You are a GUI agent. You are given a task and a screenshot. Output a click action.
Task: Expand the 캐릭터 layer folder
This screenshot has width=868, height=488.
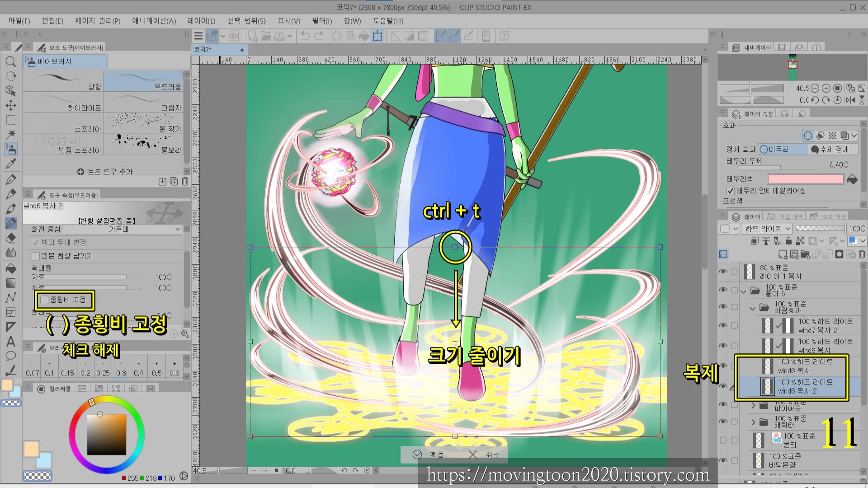point(753,422)
